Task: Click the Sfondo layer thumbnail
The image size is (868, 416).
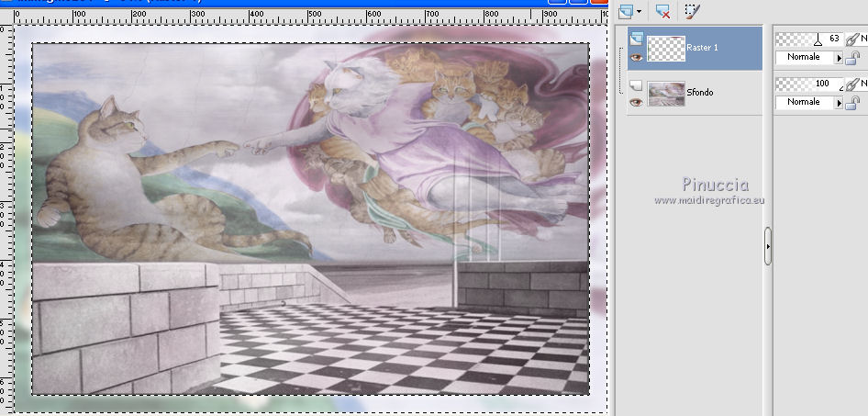Action: click(666, 94)
